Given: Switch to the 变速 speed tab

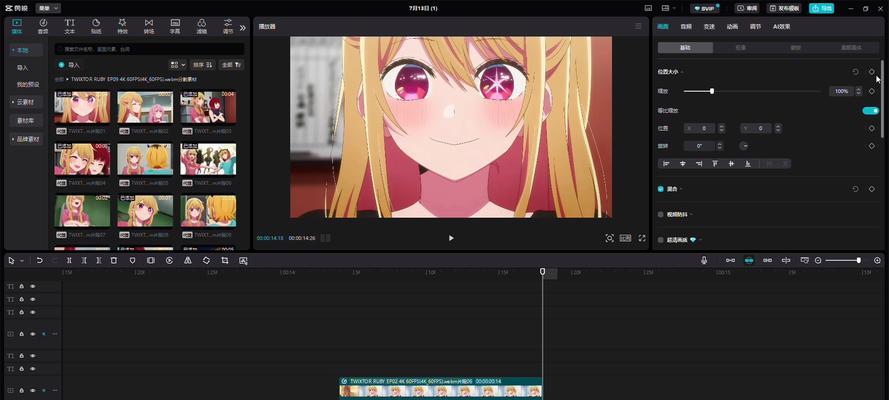Looking at the screenshot, I should [x=709, y=27].
